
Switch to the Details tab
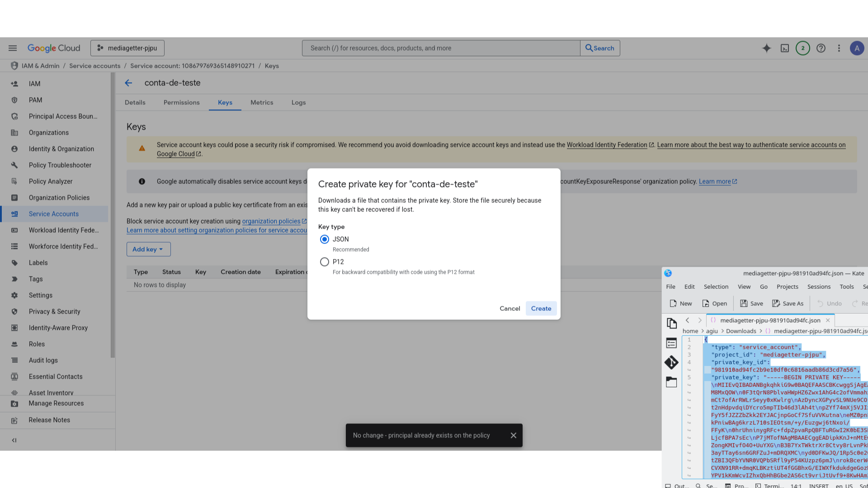135,103
